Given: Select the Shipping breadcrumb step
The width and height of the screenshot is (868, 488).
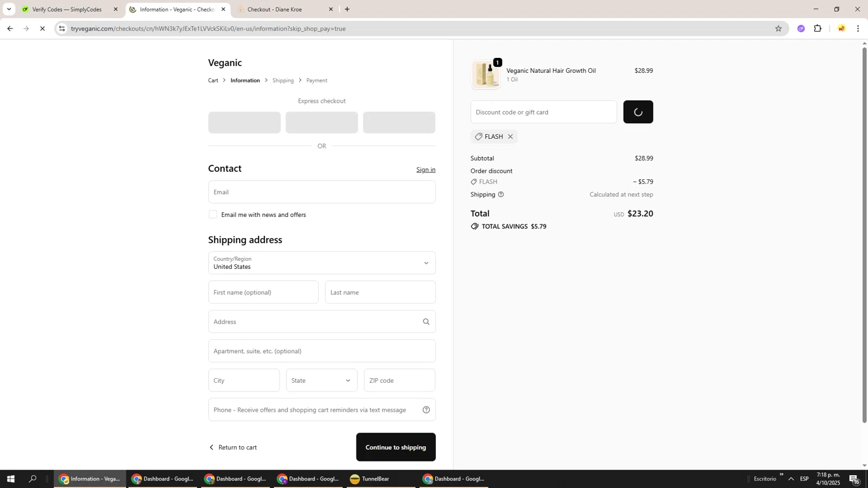Looking at the screenshot, I should coord(283,80).
